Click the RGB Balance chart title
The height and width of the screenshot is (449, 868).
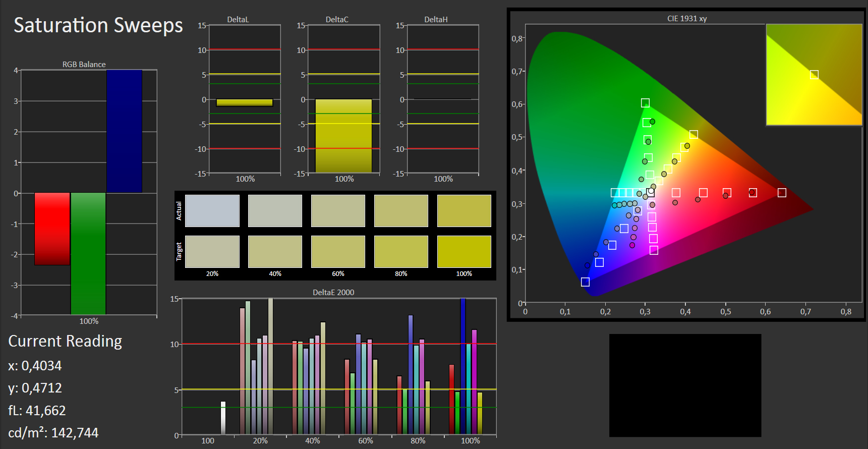coord(84,65)
